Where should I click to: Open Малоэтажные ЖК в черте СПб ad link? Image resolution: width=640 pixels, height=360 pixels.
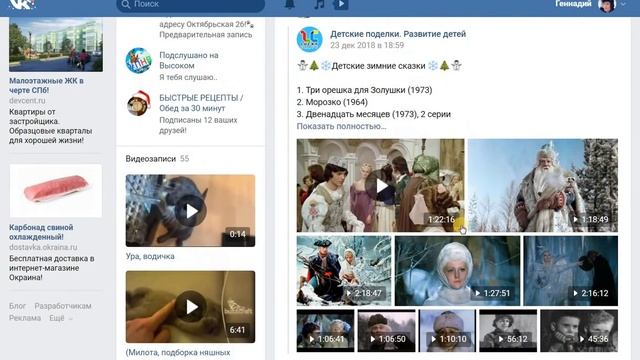point(46,85)
